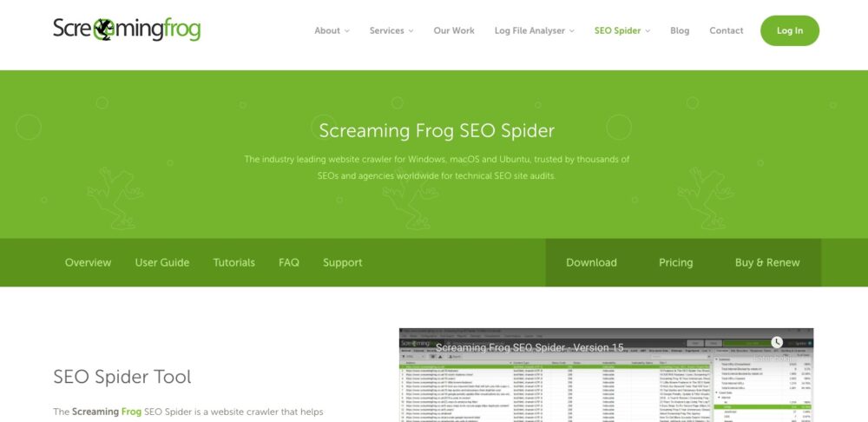Open the FAQ tab

pyautogui.click(x=289, y=262)
